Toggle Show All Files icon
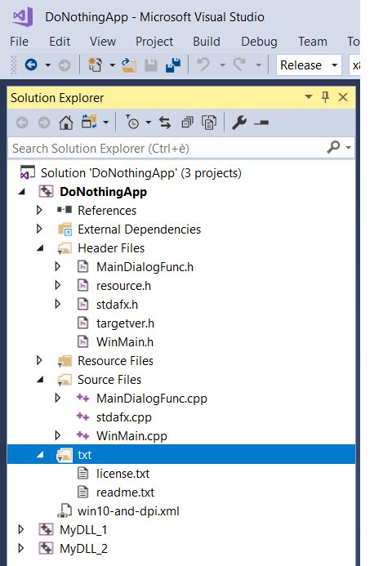Screen dimensions: 392x566 coord(209,123)
